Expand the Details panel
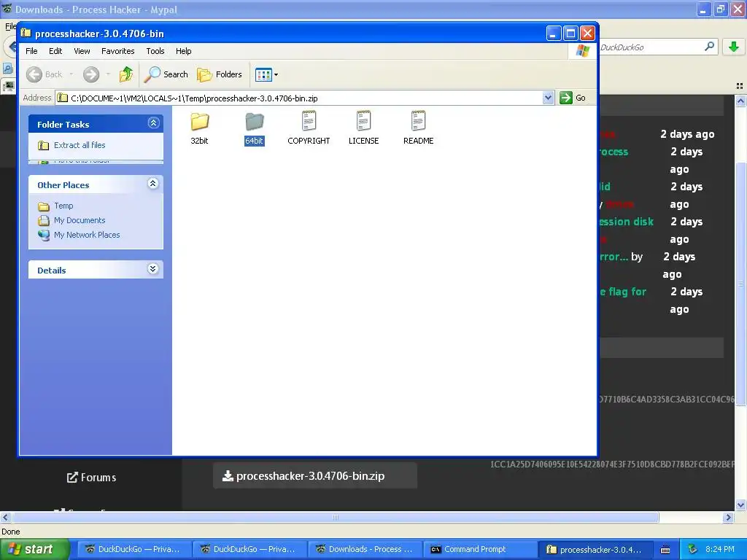The width and height of the screenshot is (747, 560). click(153, 268)
